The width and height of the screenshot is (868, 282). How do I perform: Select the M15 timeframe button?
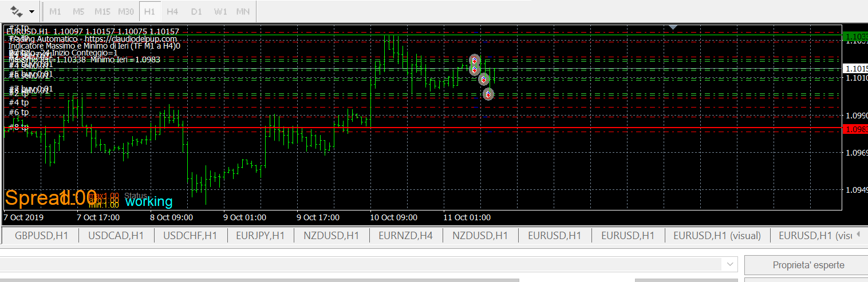102,11
